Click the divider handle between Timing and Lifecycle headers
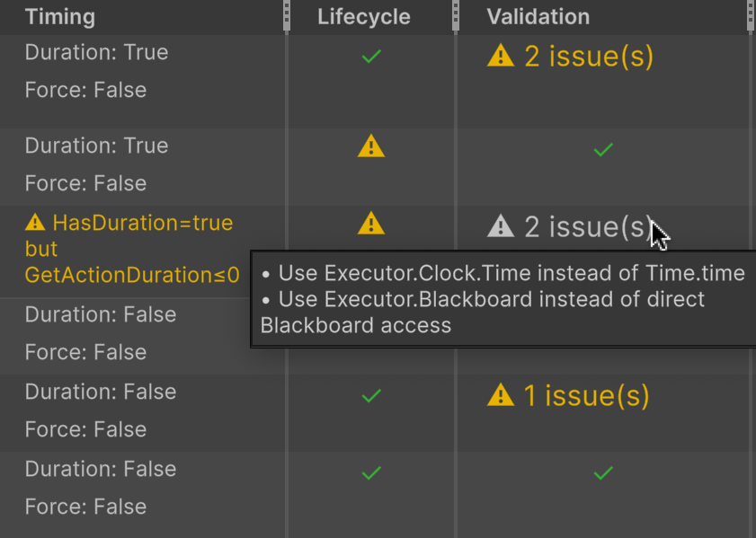Screen dimensions: 756x538 287,16
